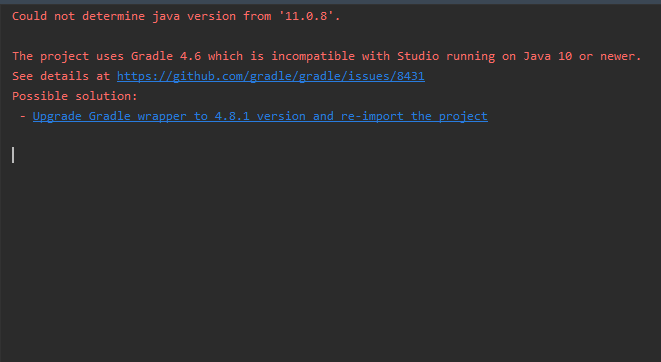The height and width of the screenshot is (362, 661).
Task: Place cursor at the blinking caret line
Action: coord(13,155)
